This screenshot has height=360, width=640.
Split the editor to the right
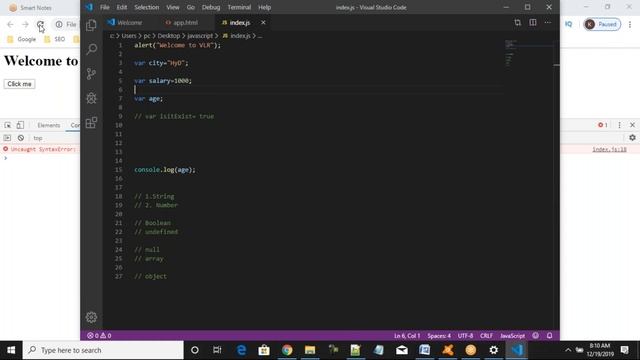tap(533, 22)
